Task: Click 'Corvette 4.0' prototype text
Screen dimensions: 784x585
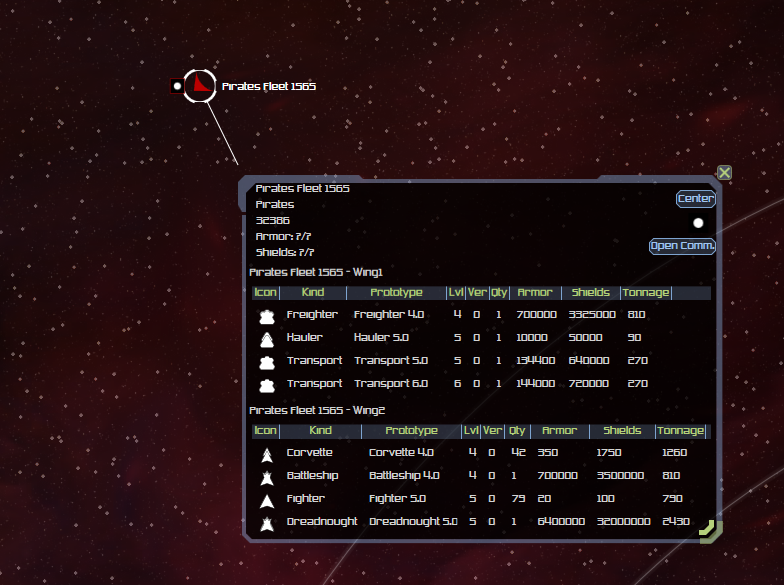Action: [401, 452]
